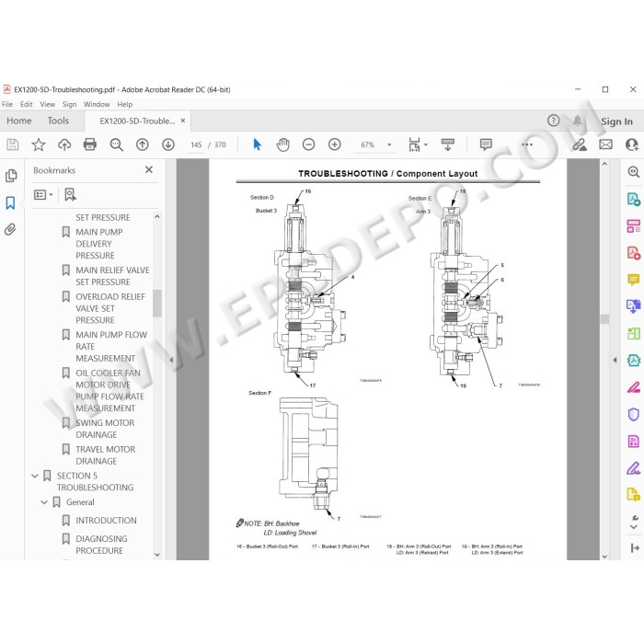Switch to the Tools tab

(58, 121)
